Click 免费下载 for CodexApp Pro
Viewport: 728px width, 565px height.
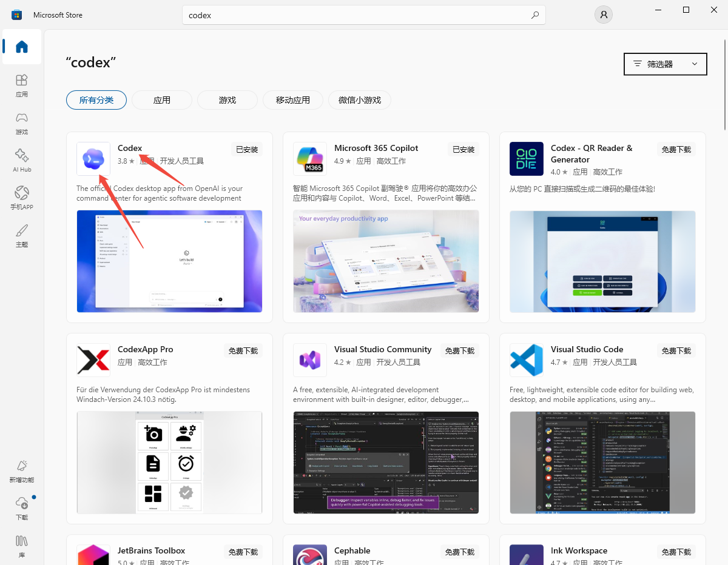pyautogui.click(x=243, y=350)
